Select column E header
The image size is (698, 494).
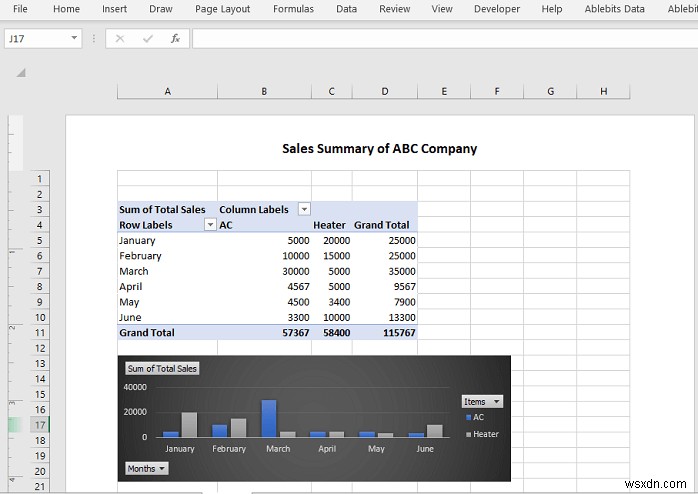pos(444,91)
